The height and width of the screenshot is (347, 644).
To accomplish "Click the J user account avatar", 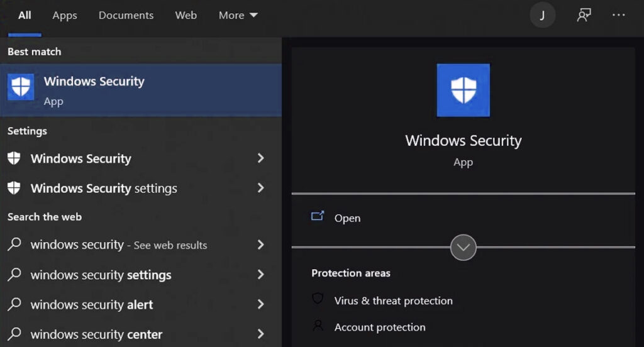I will [542, 16].
